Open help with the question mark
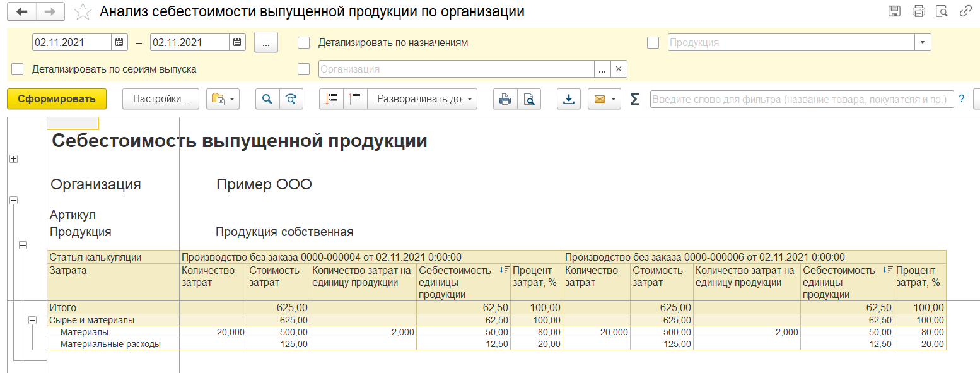Screen dimensions: 980x373 (962, 99)
